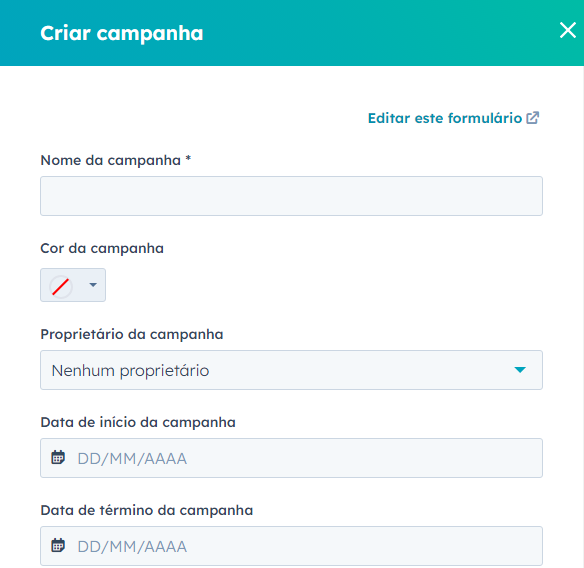Click the teal caret in owner dropdown
The width and height of the screenshot is (584, 568).
pos(520,370)
